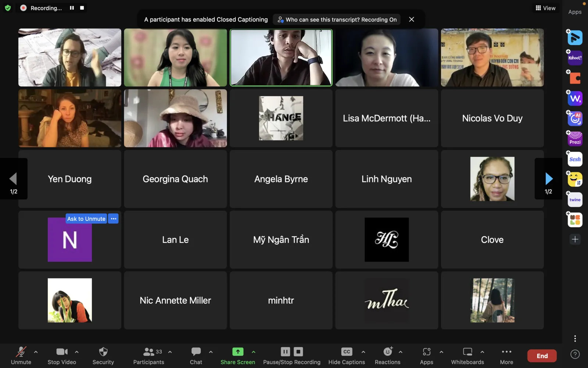Go to next page of gallery view

click(549, 179)
